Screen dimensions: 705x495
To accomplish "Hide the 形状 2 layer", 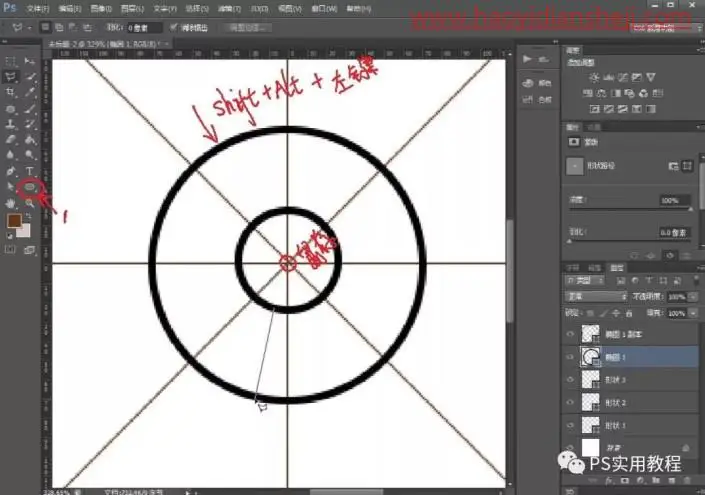I will pyautogui.click(x=570, y=402).
